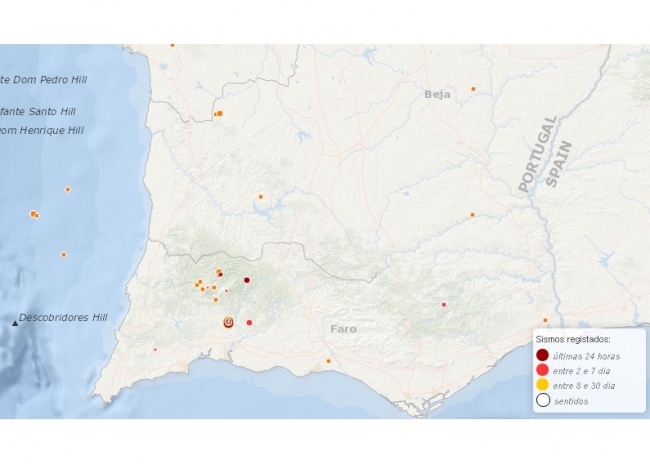
Task: Select the white-ringed felt earthquake marker
Action: pyautogui.click(x=228, y=322)
